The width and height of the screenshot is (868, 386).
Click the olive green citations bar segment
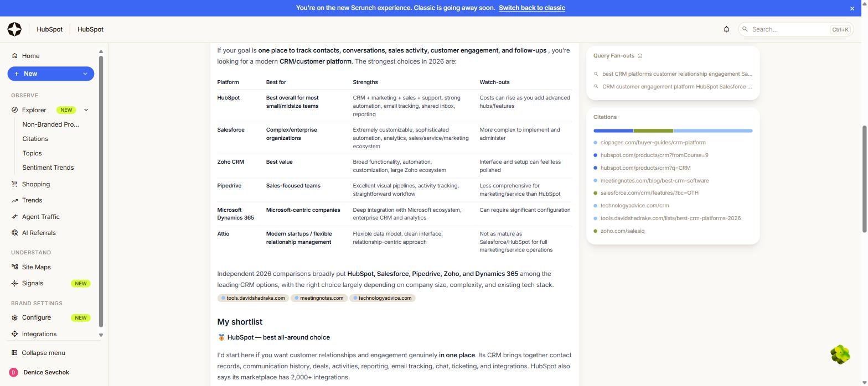[x=653, y=131]
